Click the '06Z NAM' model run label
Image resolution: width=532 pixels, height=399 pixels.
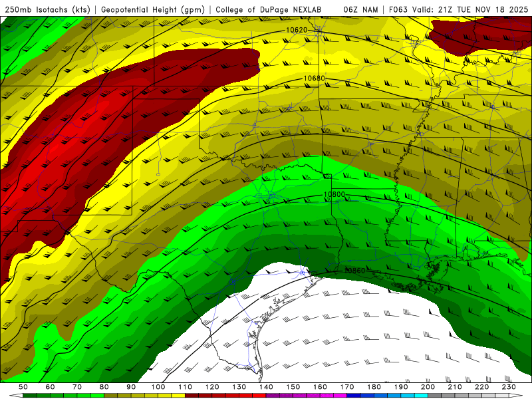click(360, 10)
